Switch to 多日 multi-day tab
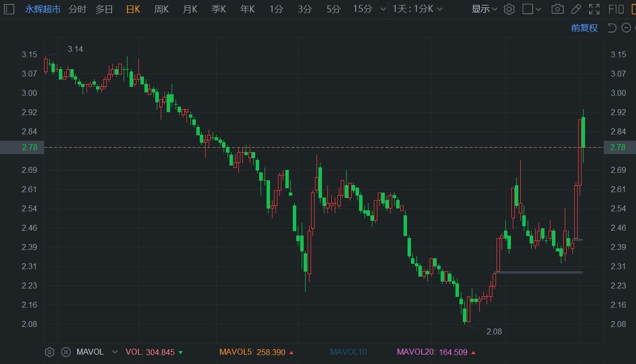This screenshot has height=364, width=636. tap(104, 9)
